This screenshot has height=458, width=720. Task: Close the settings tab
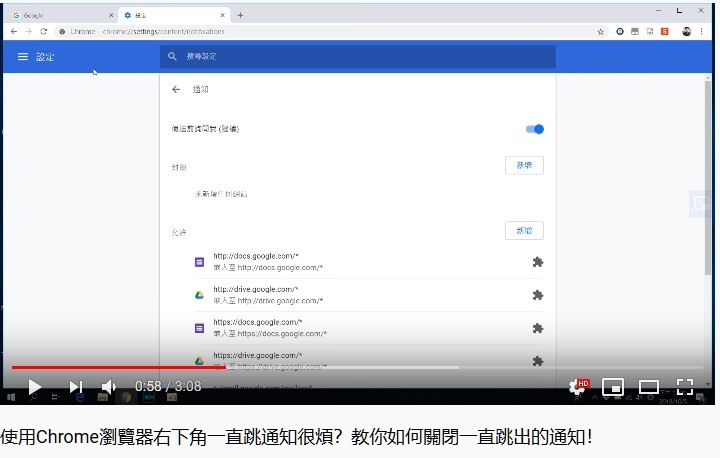222,15
